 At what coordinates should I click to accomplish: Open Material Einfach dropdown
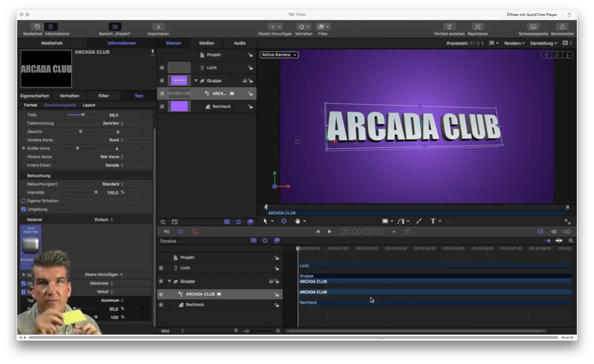(x=104, y=220)
